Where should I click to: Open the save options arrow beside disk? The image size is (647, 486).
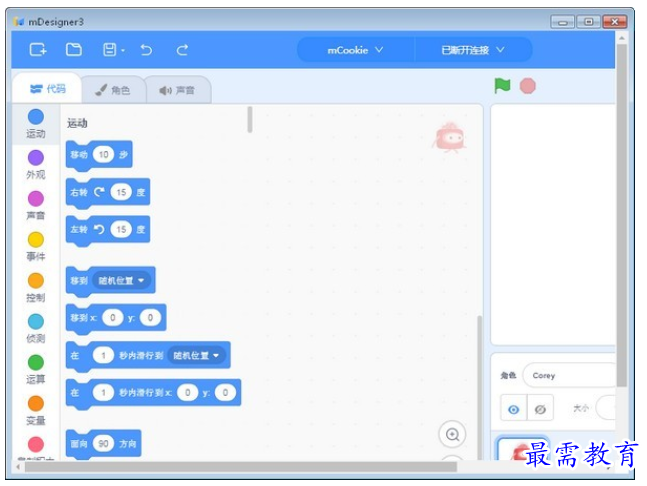(x=123, y=51)
